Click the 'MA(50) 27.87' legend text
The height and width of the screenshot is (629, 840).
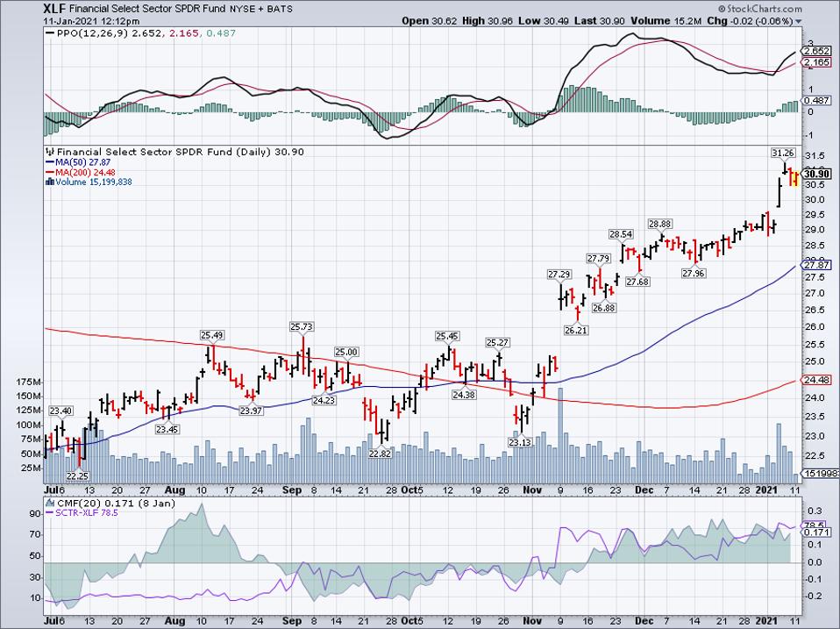(82, 162)
